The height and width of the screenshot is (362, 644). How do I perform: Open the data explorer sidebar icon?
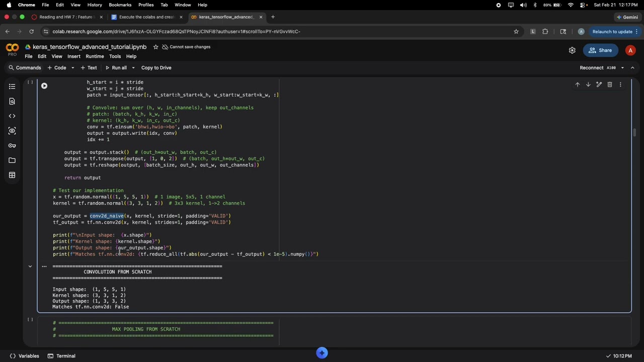pos(12,131)
